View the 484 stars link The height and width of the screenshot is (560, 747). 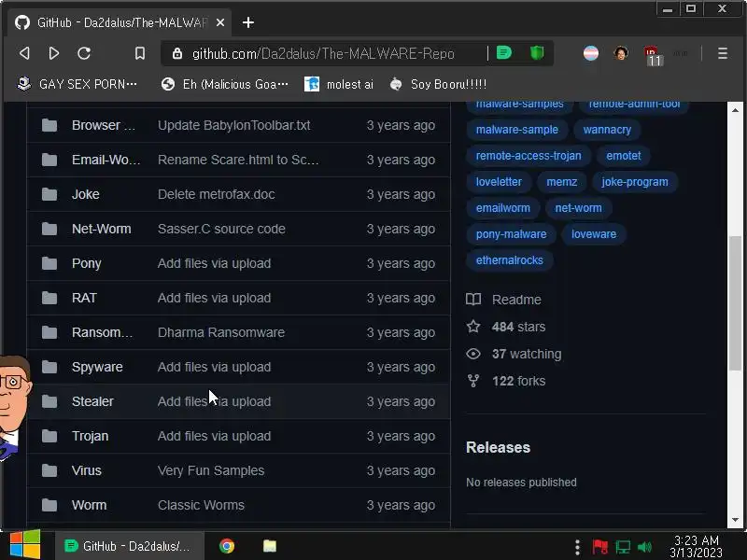point(506,327)
